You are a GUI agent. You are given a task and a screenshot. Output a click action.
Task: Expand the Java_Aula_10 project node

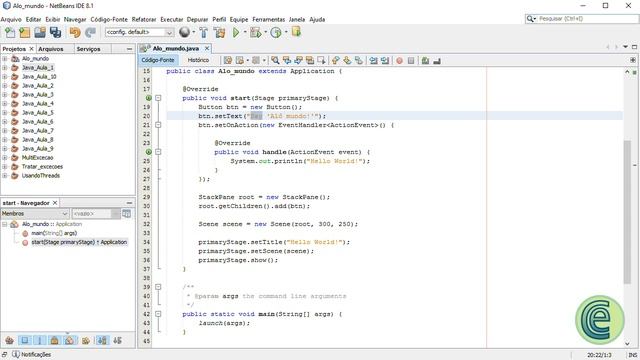pyautogui.click(x=4, y=77)
